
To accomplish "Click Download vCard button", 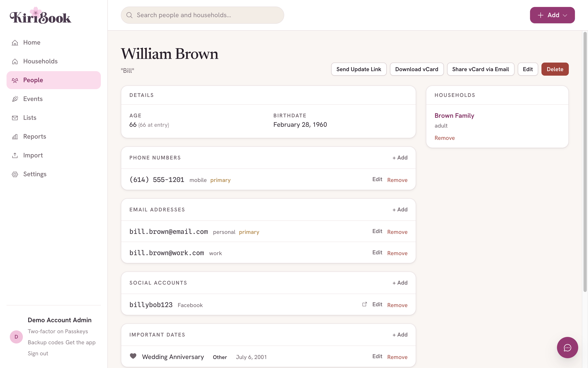I will coord(417,69).
